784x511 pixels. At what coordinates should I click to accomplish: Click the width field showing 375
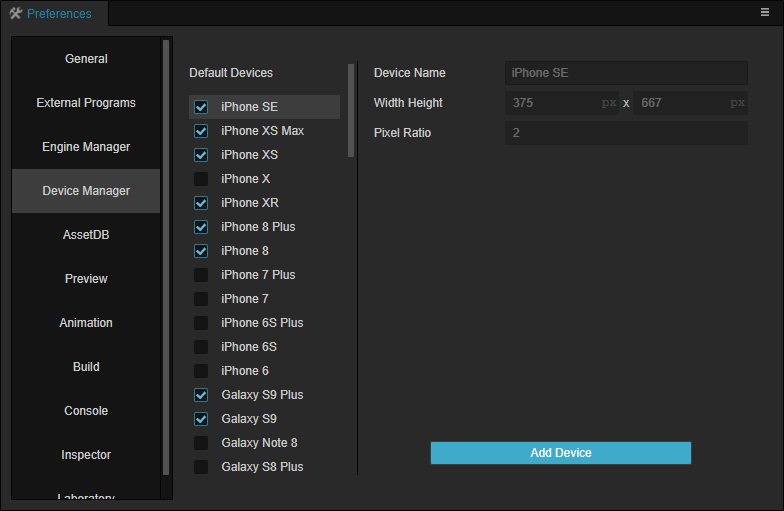tap(562, 103)
